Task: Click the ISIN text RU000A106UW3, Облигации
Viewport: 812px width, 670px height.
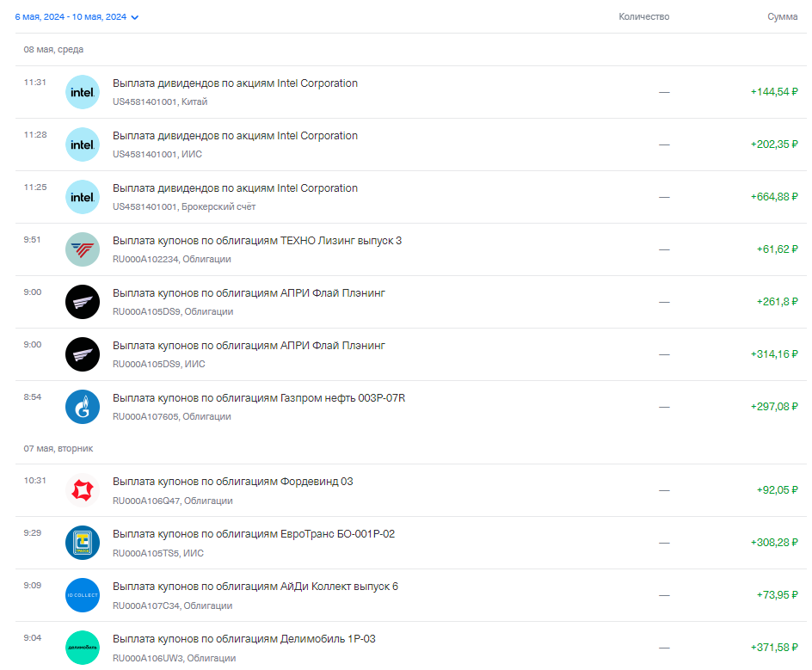Action: click(174, 659)
